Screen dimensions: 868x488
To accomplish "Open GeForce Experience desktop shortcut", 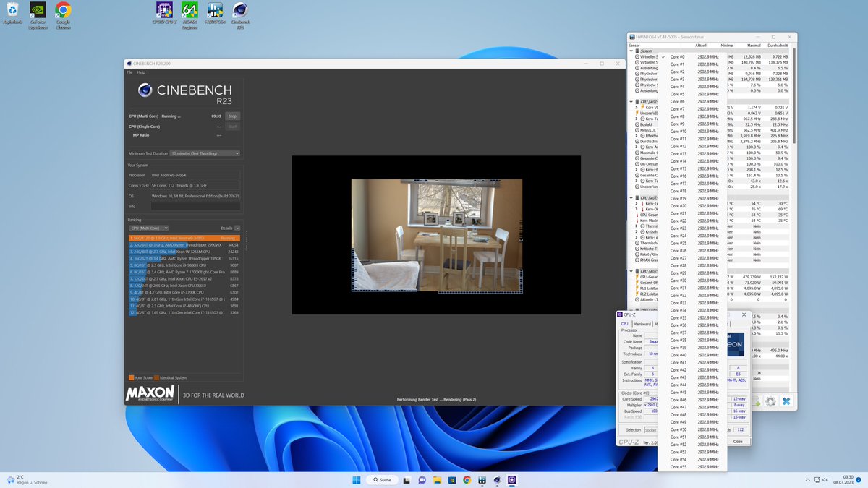I will pyautogui.click(x=38, y=15).
